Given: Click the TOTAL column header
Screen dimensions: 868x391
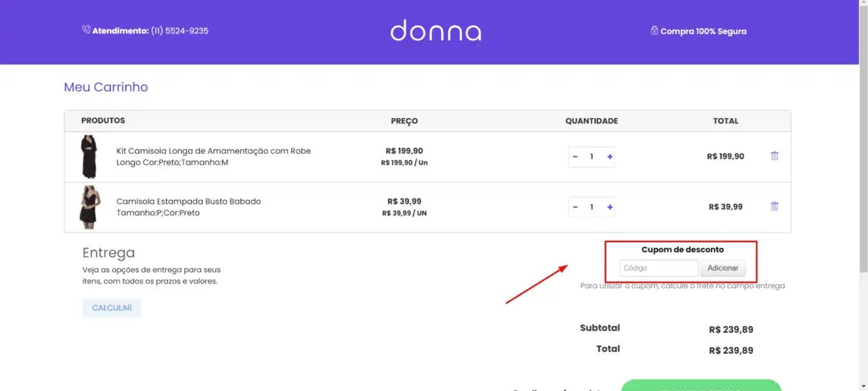Looking at the screenshot, I should pos(725,121).
